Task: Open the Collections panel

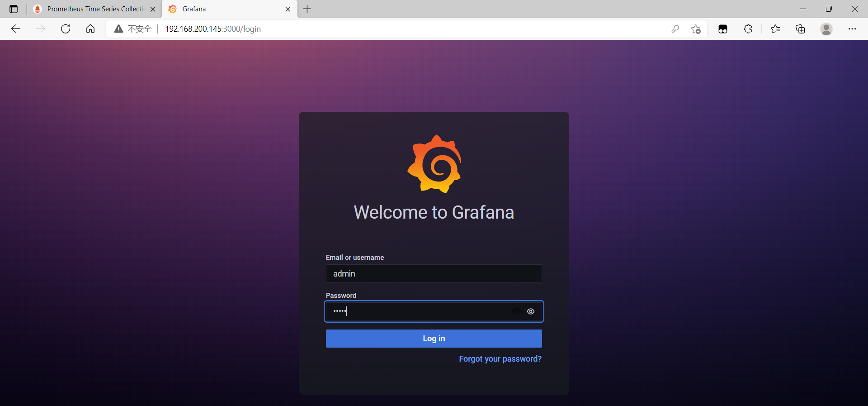Action: click(801, 29)
